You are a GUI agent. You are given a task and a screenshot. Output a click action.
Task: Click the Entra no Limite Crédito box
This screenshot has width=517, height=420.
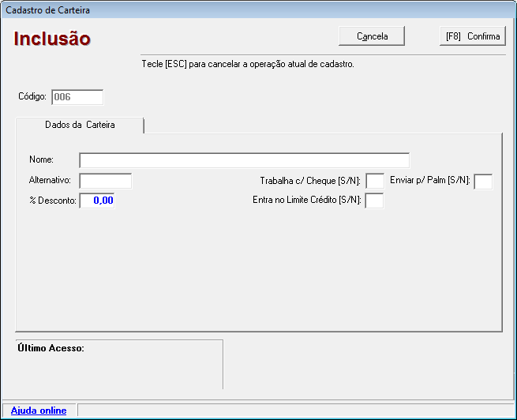click(375, 201)
